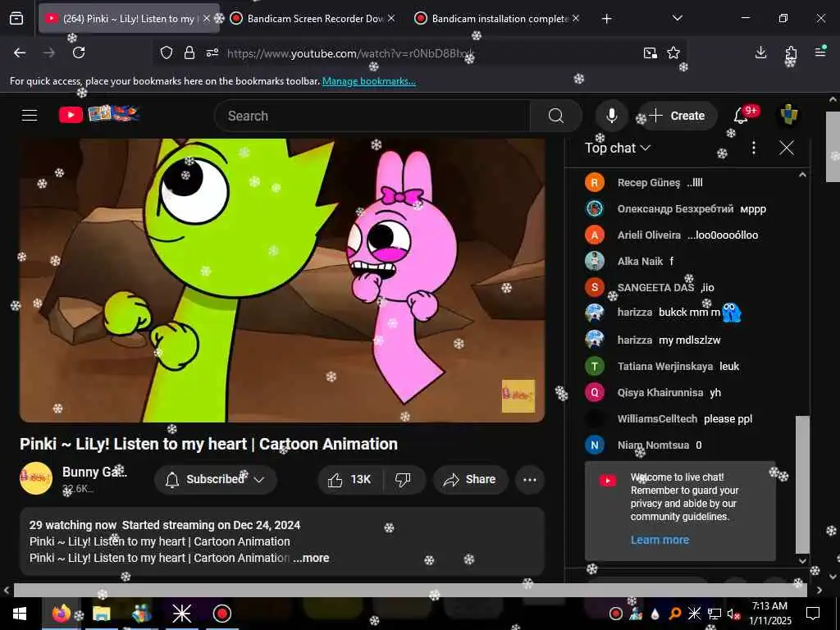
Task: Open live chat three-dot options menu
Action: 754,148
